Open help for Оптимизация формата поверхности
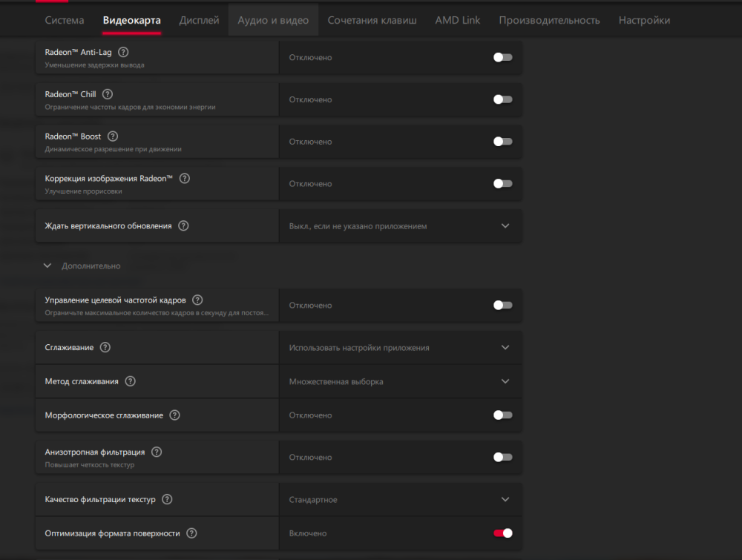The height and width of the screenshot is (560, 742). tap(191, 533)
